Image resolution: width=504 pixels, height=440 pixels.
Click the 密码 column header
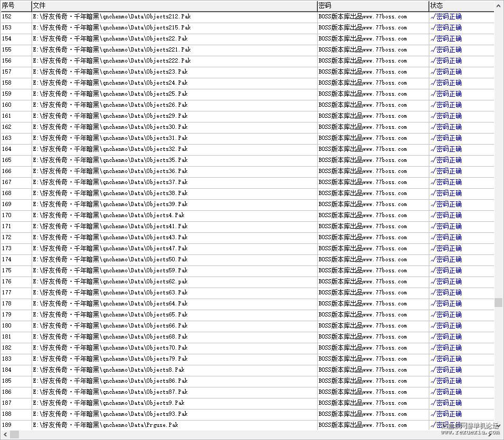point(373,5)
